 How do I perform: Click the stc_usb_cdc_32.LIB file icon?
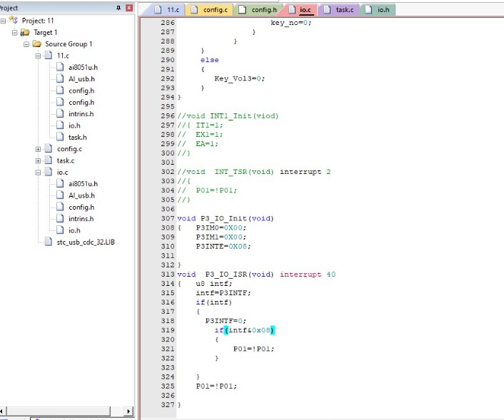point(49,242)
